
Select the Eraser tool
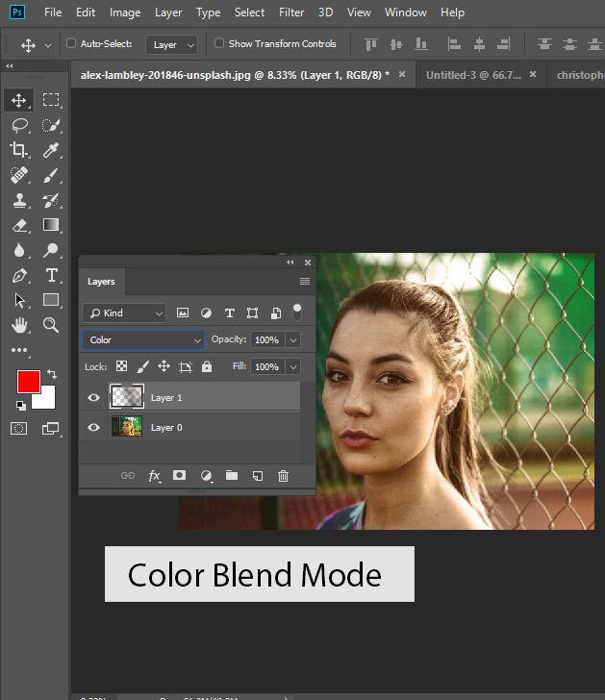point(18,225)
